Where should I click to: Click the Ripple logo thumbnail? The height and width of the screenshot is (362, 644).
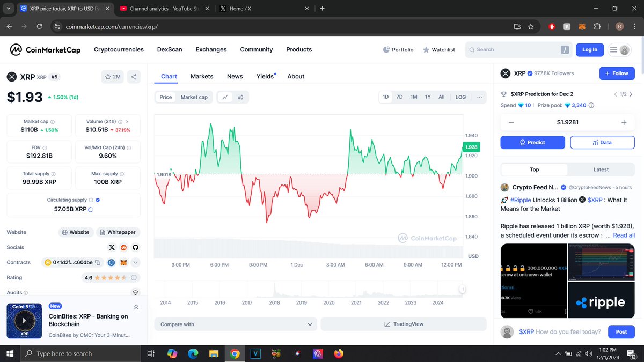[601, 301]
